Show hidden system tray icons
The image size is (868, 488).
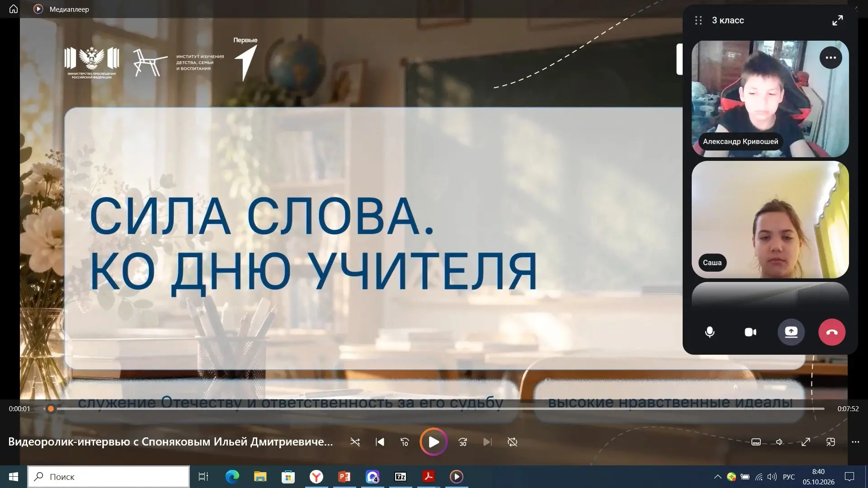(x=717, y=477)
